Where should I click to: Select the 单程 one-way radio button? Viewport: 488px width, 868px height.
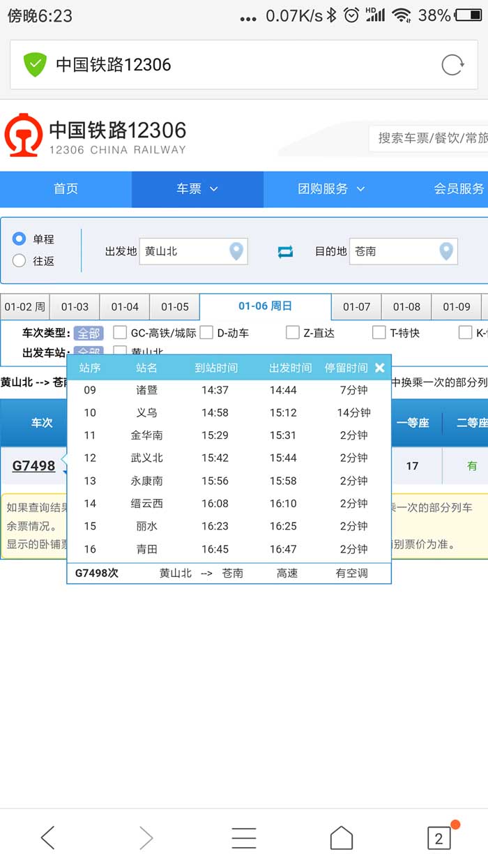pos(20,239)
